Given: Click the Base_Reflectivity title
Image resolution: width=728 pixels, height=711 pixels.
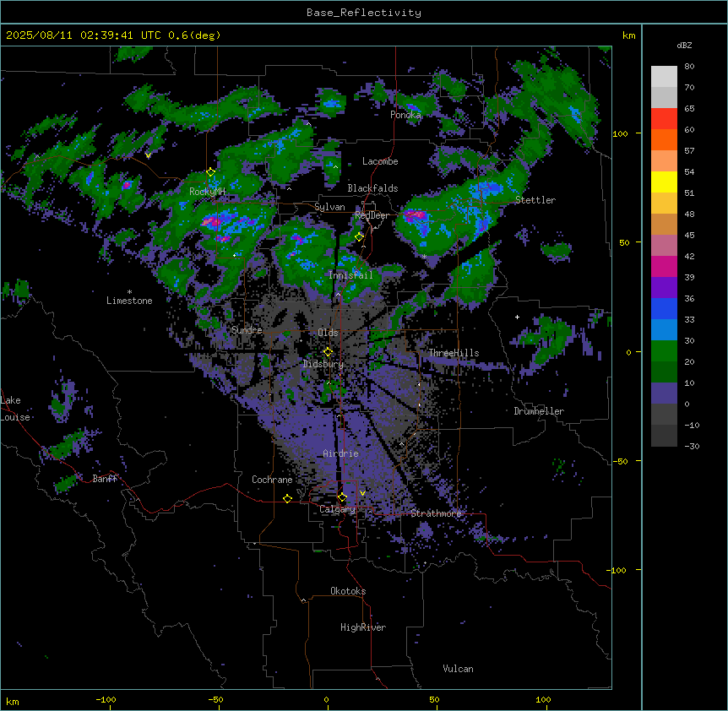Looking at the screenshot, I should pyautogui.click(x=364, y=13).
